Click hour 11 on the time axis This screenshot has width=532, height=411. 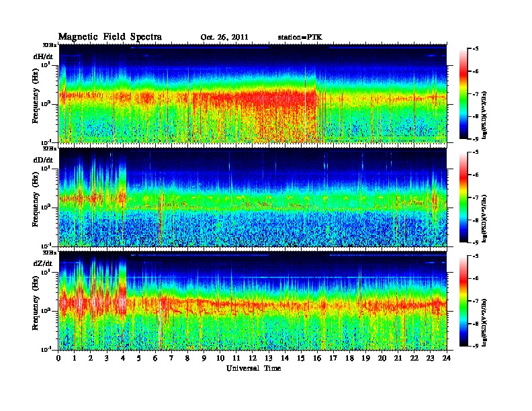tap(236, 358)
